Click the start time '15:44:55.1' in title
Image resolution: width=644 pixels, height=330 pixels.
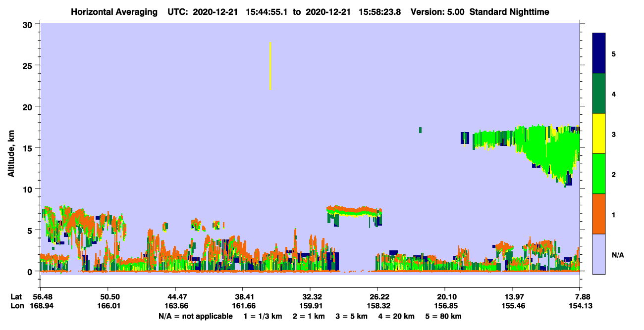[268, 12]
